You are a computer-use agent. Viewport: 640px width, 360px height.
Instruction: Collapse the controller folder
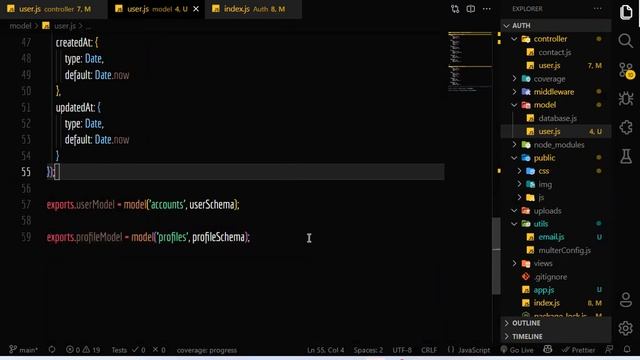pyautogui.click(x=514, y=39)
